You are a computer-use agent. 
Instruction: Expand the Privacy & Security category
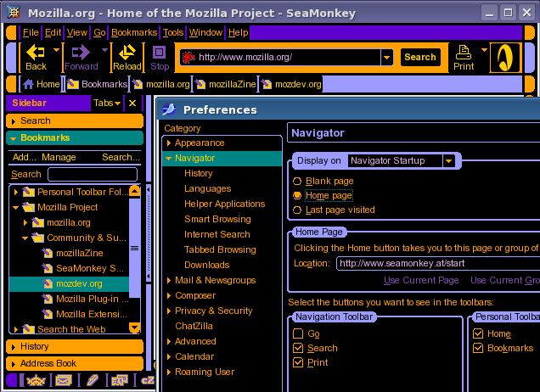pyautogui.click(x=169, y=311)
